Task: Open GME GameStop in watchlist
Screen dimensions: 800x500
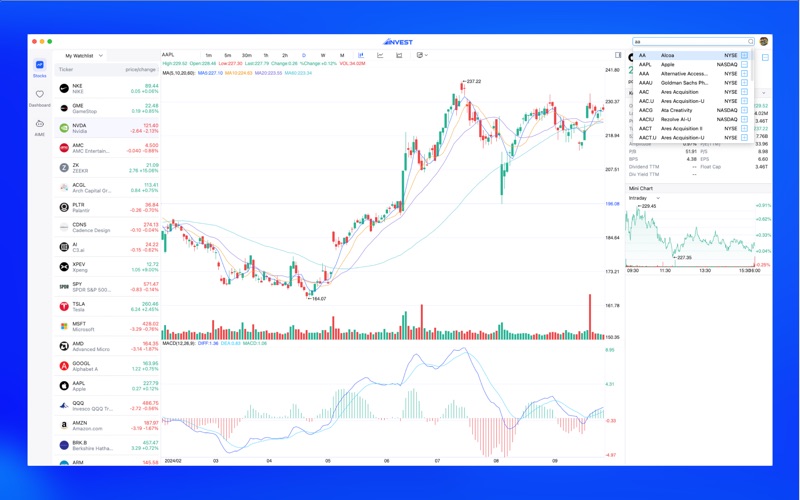Action: [107, 108]
